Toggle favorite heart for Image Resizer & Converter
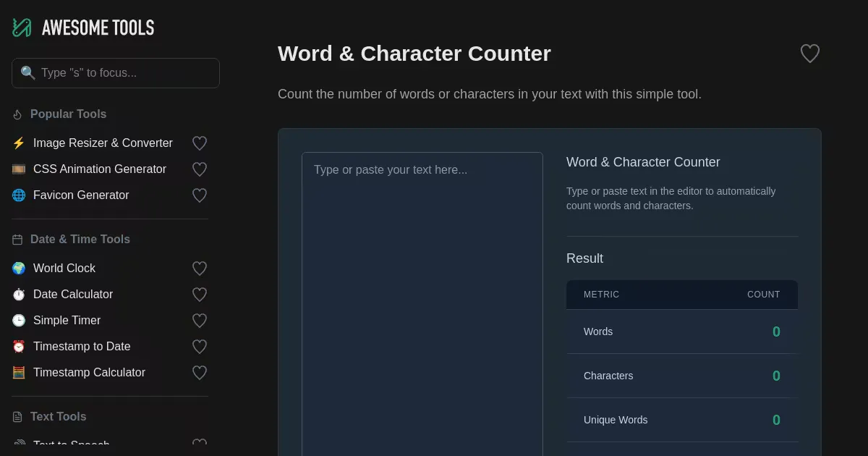Screen dimensions: 868x456 (x=200, y=143)
